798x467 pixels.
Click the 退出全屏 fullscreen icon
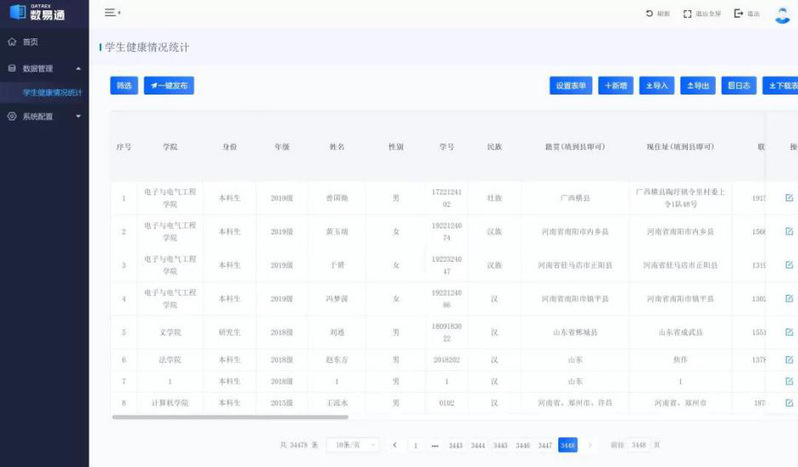[687, 14]
